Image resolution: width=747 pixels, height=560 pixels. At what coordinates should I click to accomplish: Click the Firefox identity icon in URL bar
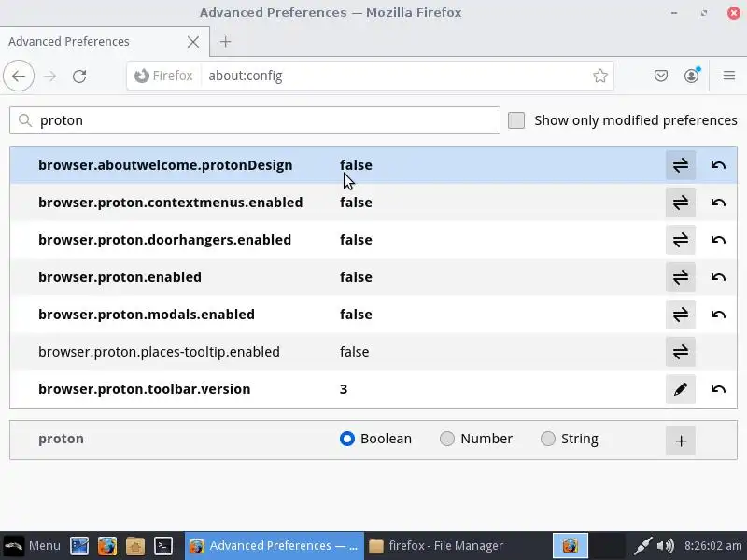tap(164, 76)
